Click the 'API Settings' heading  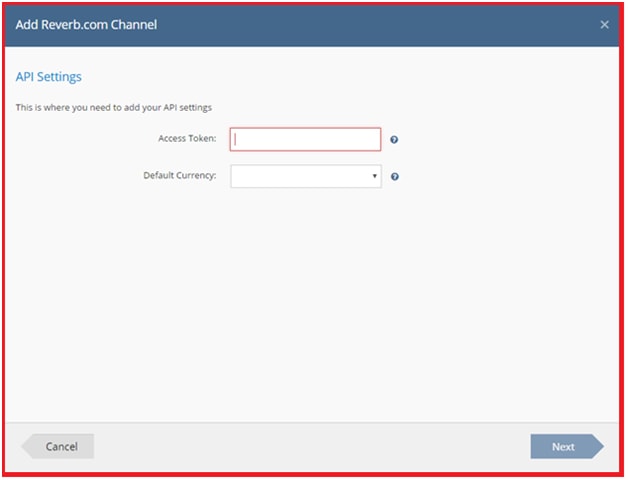tap(48, 77)
